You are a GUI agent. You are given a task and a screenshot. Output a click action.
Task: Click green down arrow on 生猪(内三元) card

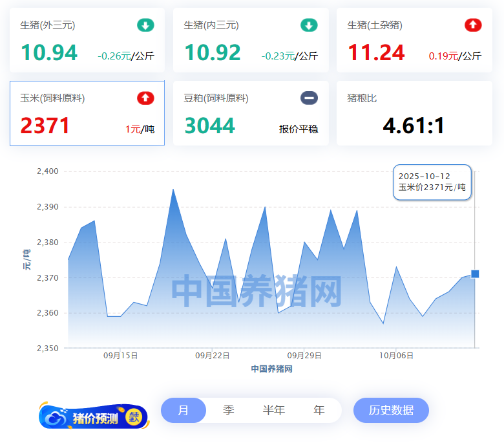pos(309,26)
